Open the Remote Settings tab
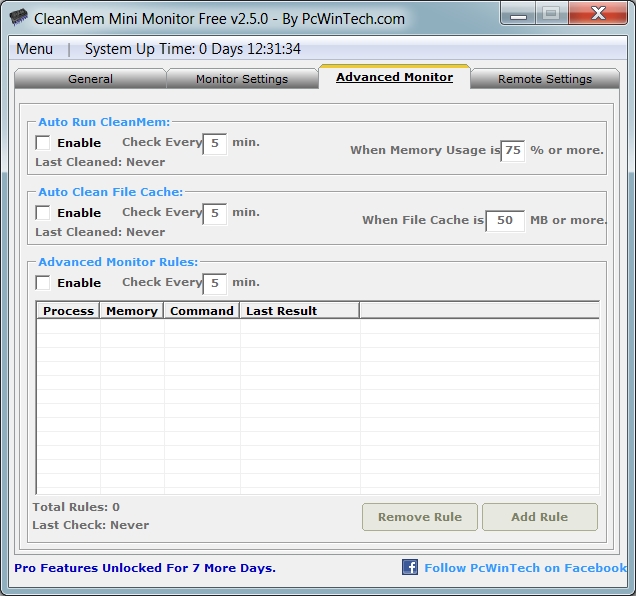This screenshot has height=596, width=636. tap(545, 79)
